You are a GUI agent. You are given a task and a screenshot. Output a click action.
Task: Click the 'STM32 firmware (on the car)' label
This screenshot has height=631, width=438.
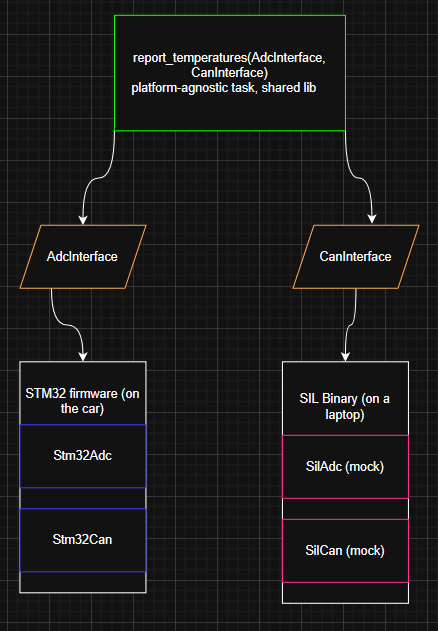(83, 401)
